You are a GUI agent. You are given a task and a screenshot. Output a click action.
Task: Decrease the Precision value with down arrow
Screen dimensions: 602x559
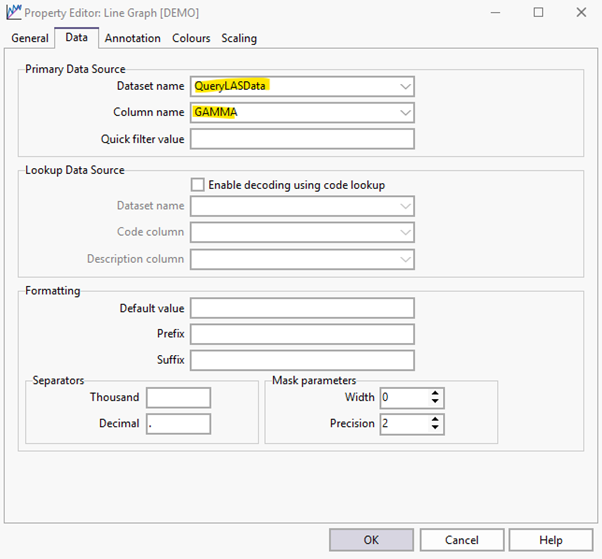point(435,428)
